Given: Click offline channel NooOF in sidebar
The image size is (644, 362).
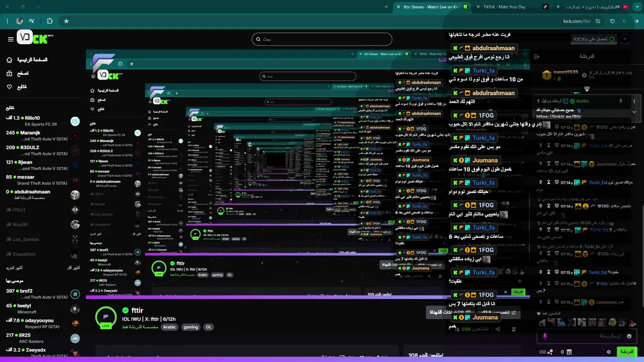Looking at the screenshot, I should [x=43, y=224].
